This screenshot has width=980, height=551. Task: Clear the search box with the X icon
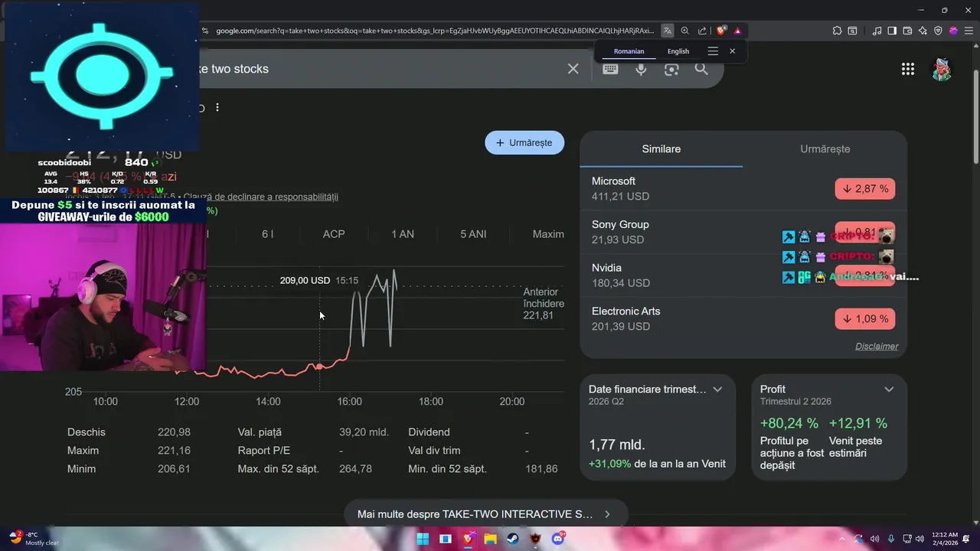(x=573, y=69)
